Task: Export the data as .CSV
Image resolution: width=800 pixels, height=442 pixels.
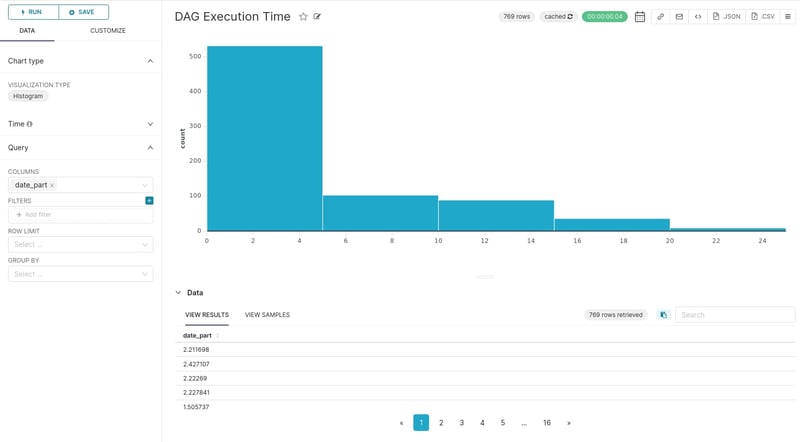Action: coord(763,17)
